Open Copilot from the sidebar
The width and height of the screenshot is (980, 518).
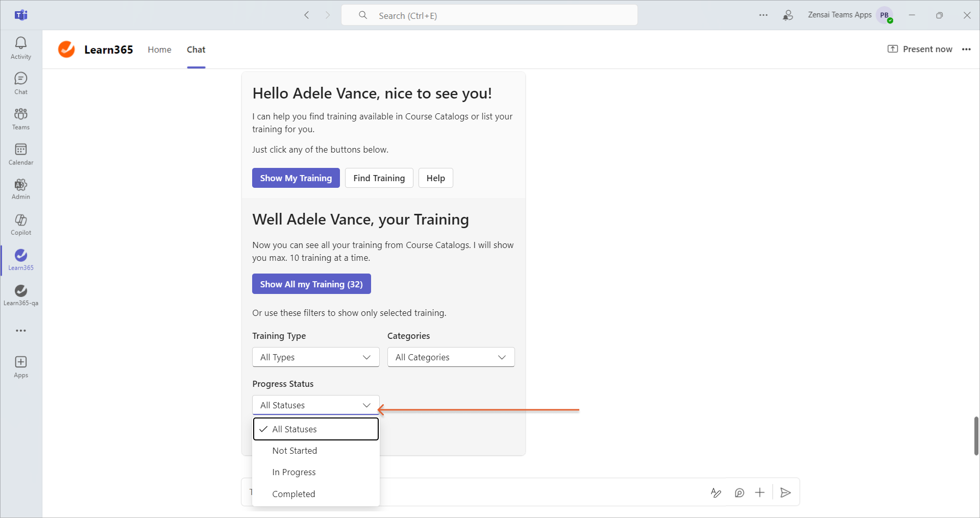point(21,225)
